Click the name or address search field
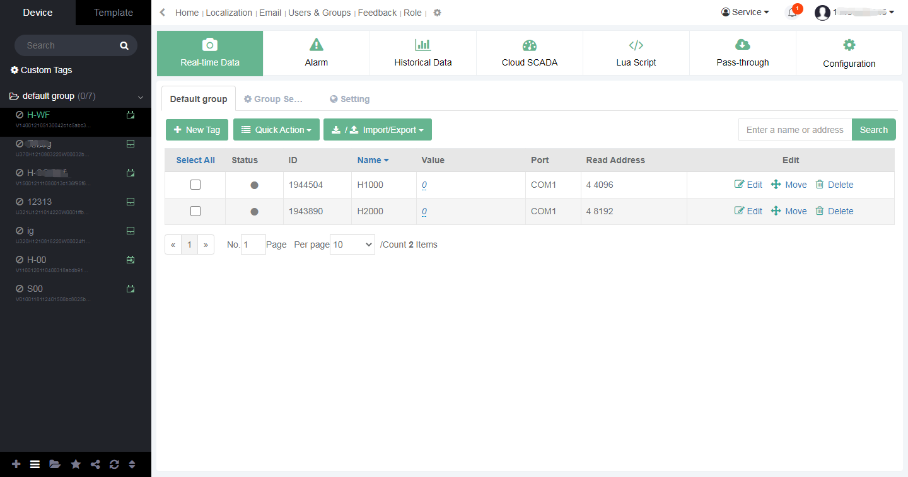The width and height of the screenshot is (908, 477). pyautogui.click(x=795, y=130)
